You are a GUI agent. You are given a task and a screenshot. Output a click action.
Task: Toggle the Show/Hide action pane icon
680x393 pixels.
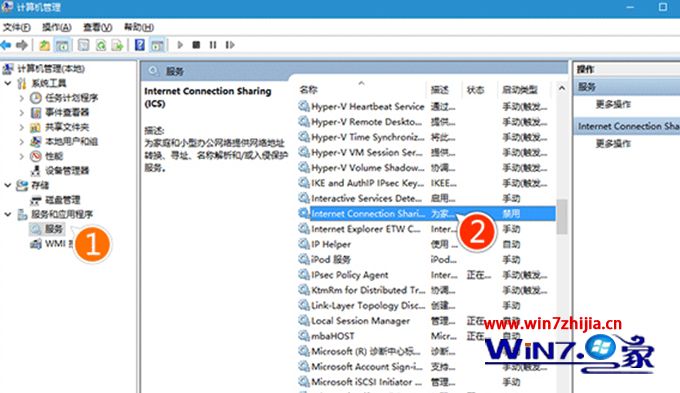pyautogui.click(x=157, y=45)
